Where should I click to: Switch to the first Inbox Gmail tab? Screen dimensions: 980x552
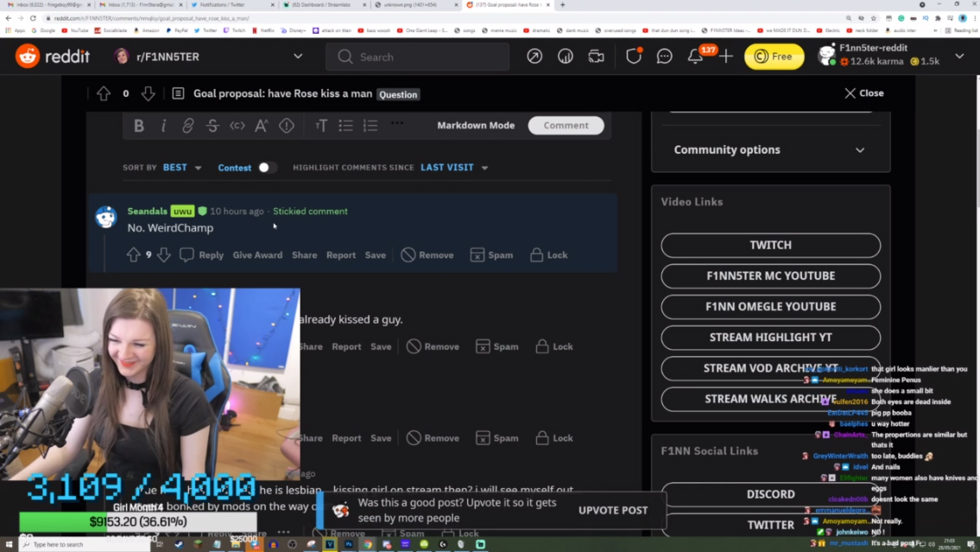pos(47,5)
